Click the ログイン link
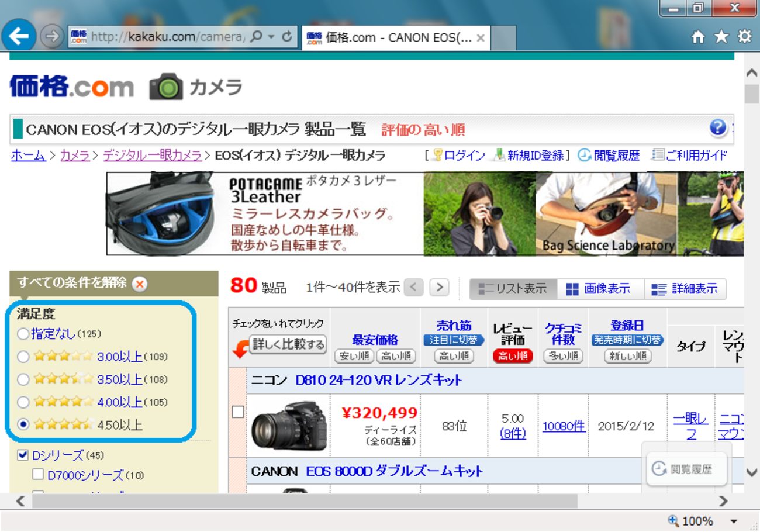 [x=464, y=156]
